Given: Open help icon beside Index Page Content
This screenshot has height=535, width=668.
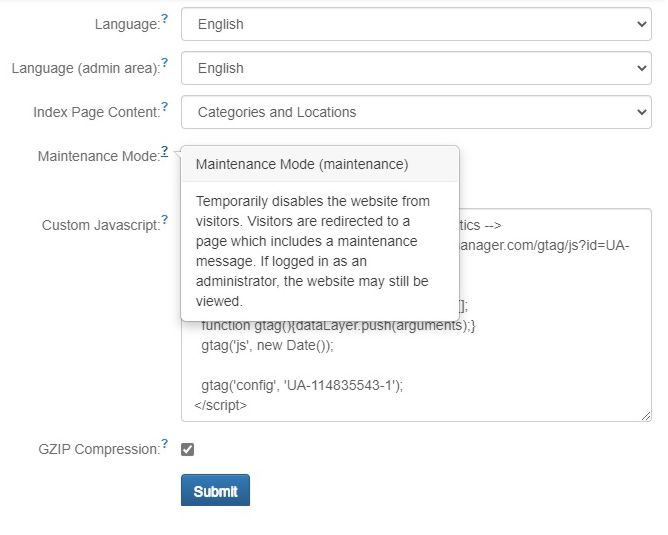Looking at the screenshot, I should click(164, 106).
